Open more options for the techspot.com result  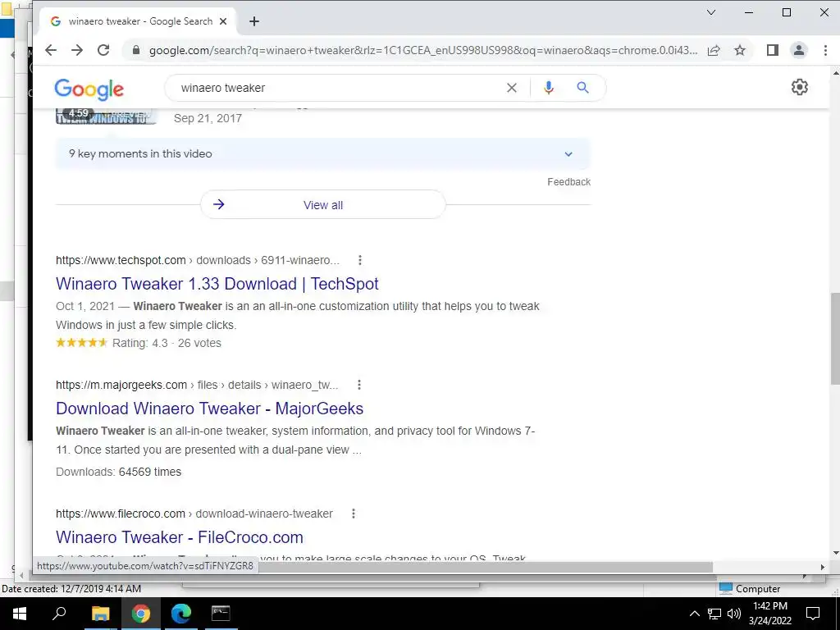[360, 260]
